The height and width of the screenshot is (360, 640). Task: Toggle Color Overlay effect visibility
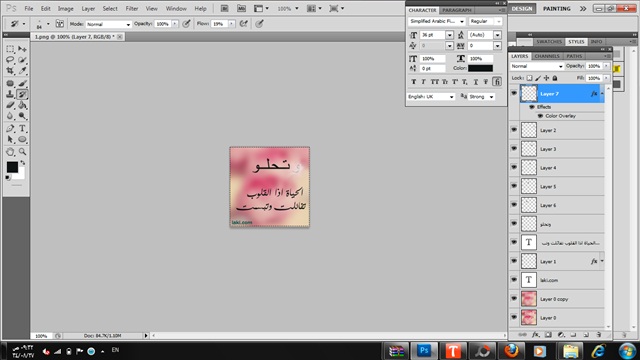point(540,116)
